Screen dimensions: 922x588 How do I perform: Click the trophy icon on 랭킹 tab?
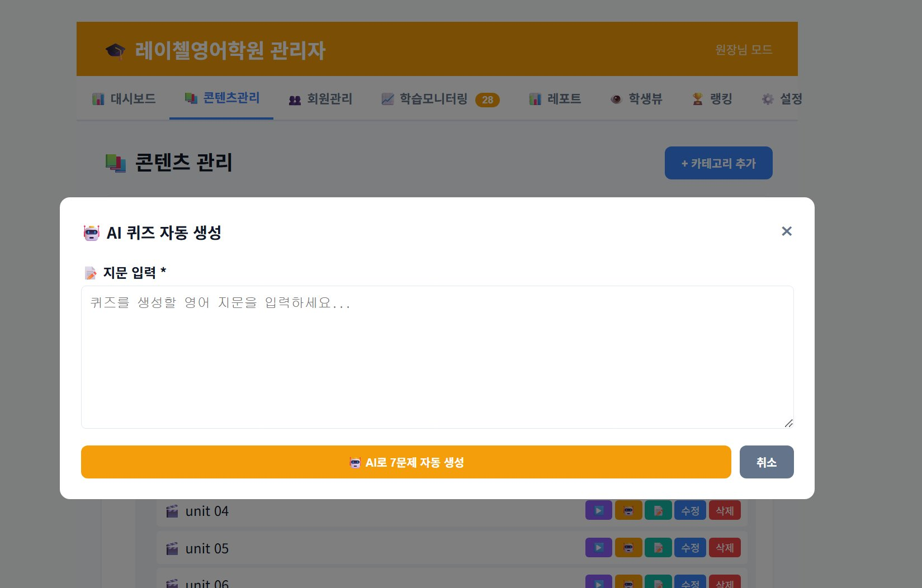(698, 99)
